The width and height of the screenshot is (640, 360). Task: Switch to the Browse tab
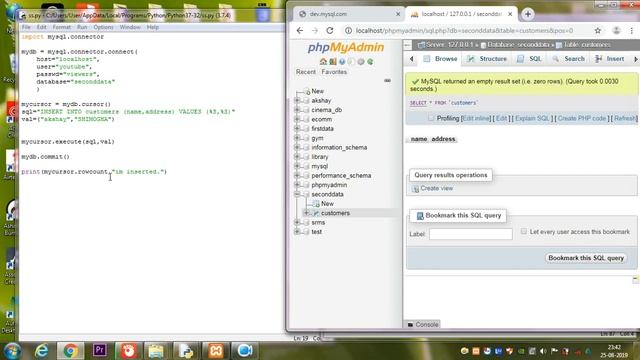tap(440, 59)
